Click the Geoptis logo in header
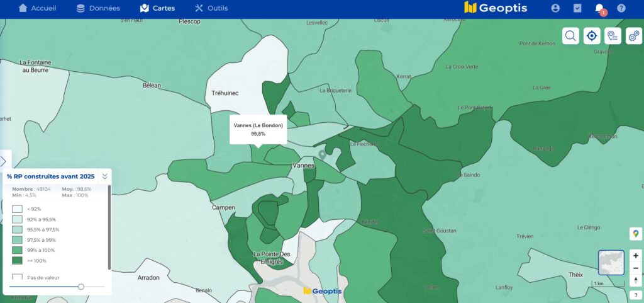644x303 pixels. [x=496, y=8]
